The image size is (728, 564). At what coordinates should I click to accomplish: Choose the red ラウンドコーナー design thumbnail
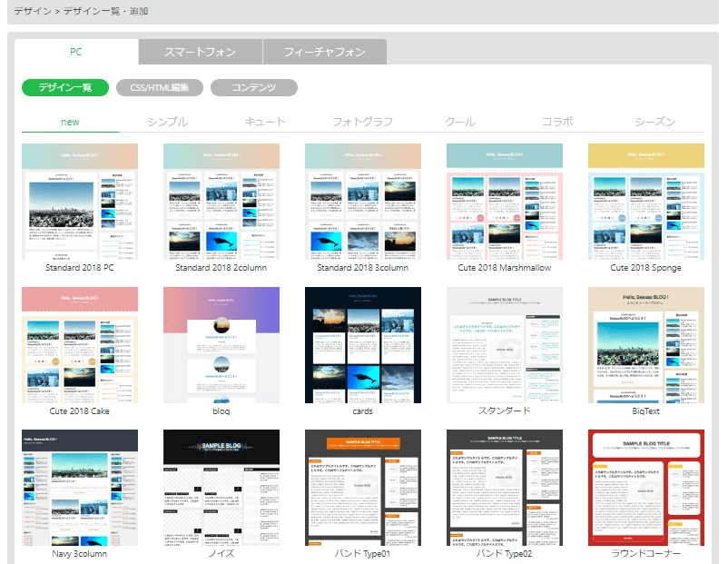[x=645, y=488]
